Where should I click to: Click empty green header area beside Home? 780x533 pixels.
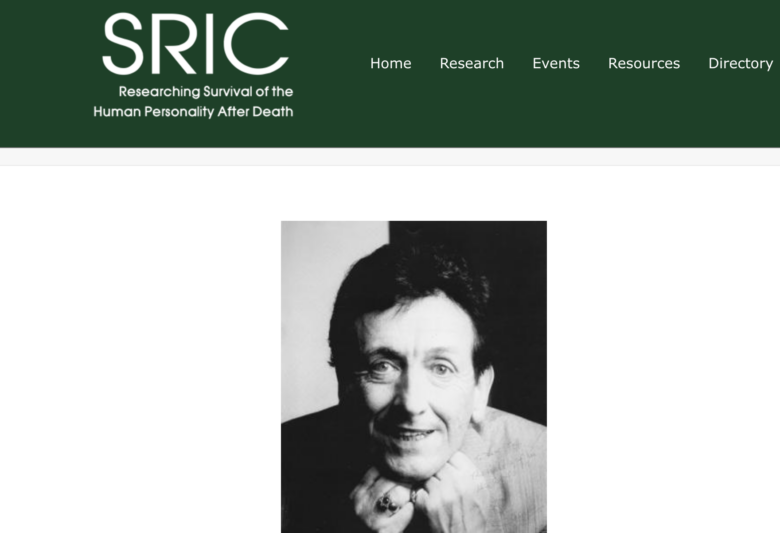click(331, 63)
